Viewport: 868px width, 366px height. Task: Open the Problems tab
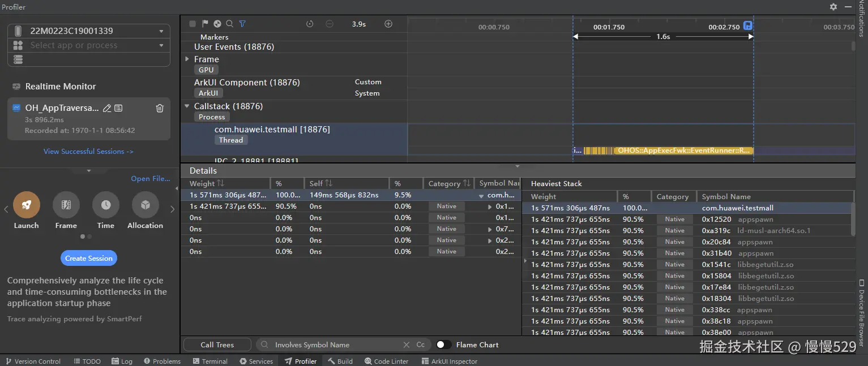tap(162, 361)
